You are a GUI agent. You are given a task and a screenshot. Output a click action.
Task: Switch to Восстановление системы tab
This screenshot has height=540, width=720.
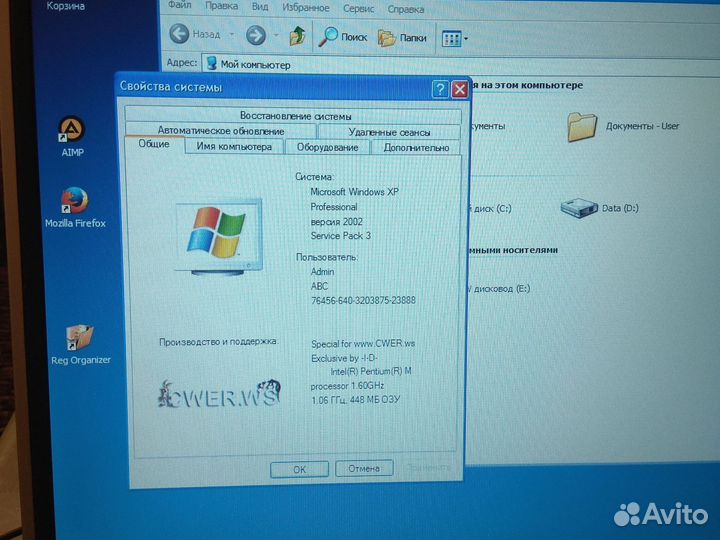[x=293, y=115]
